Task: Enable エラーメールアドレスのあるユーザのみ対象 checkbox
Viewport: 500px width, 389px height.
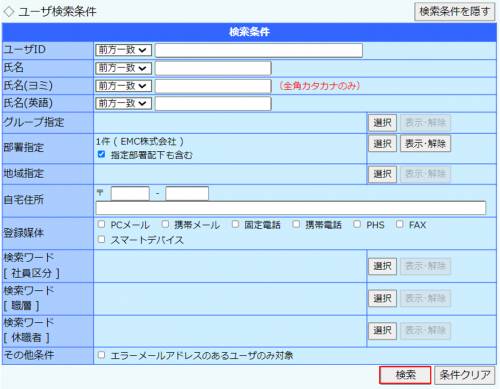Action: 102,355
